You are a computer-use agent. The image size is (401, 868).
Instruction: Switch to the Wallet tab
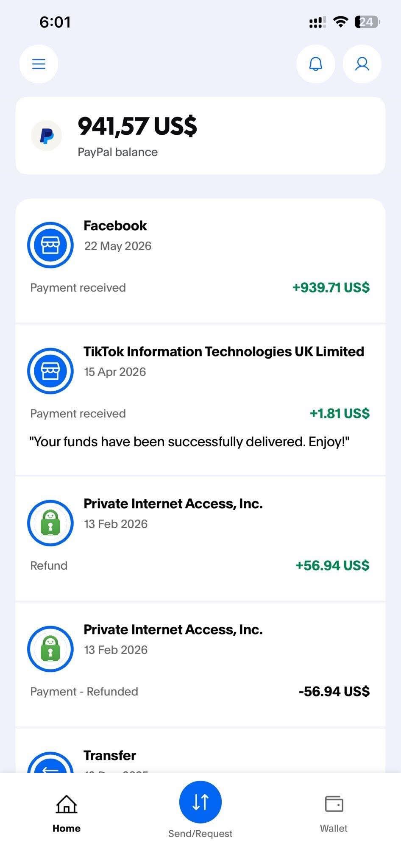(x=334, y=814)
